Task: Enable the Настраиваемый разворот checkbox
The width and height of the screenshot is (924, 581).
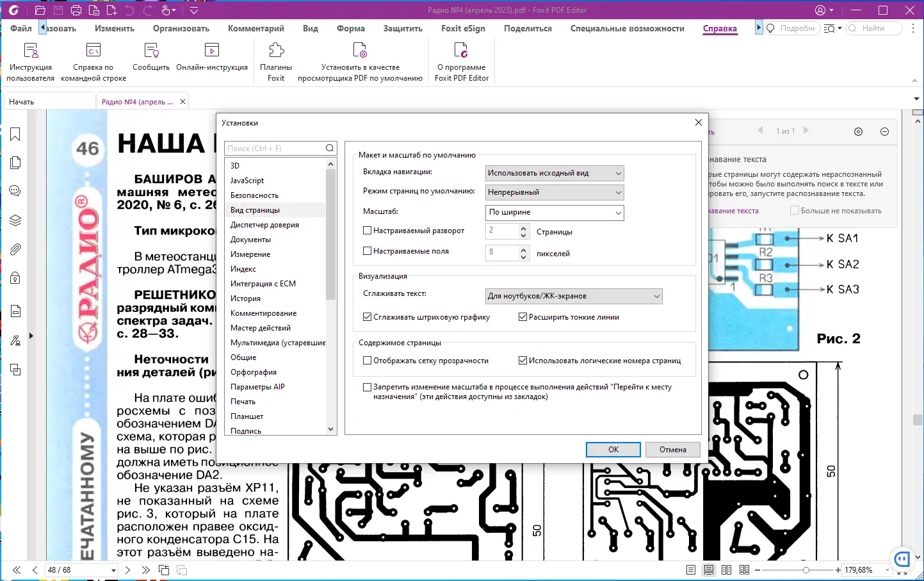Action: [x=367, y=230]
